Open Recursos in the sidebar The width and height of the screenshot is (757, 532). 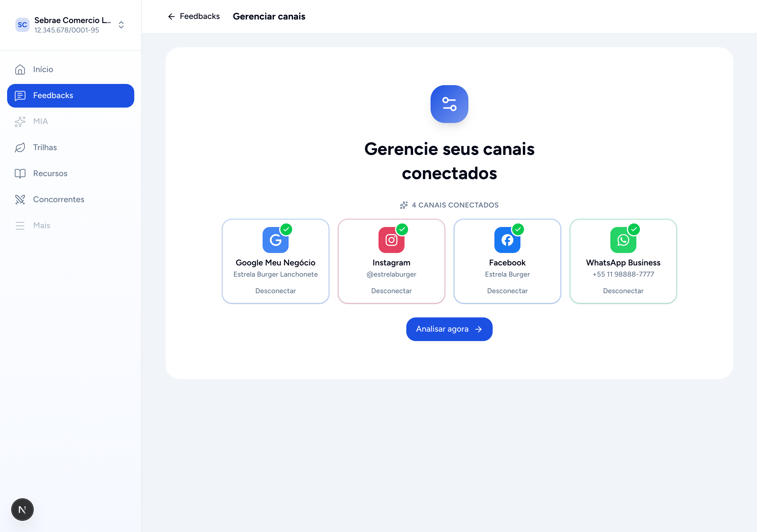(71, 174)
